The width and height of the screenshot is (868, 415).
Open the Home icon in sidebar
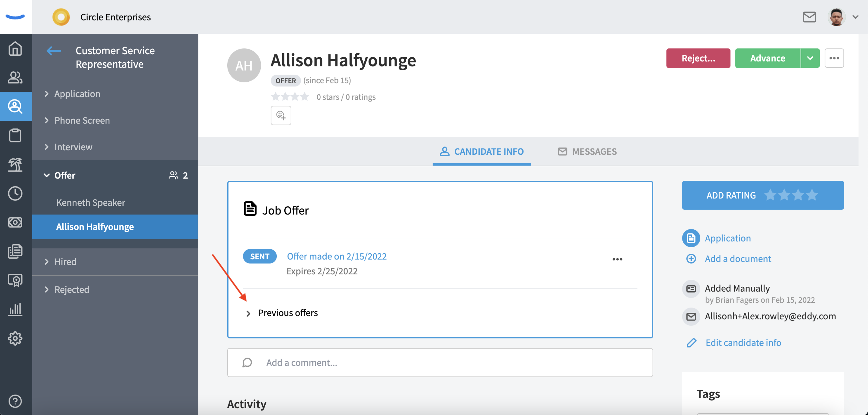(x=15, y=48)
